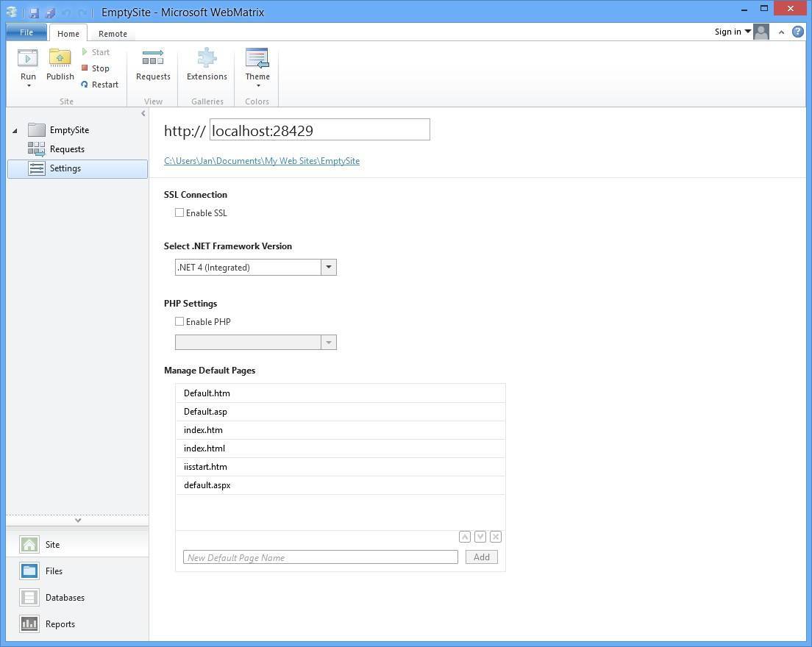Screen dimensions: 812x647
Task: Switch to the Reports workspace
Action: 78,623
